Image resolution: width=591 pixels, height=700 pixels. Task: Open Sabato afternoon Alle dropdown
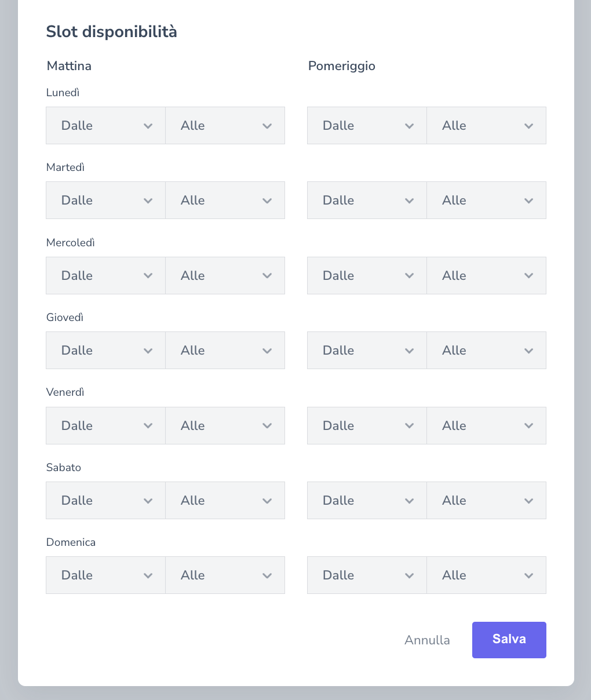click(486, 501)
